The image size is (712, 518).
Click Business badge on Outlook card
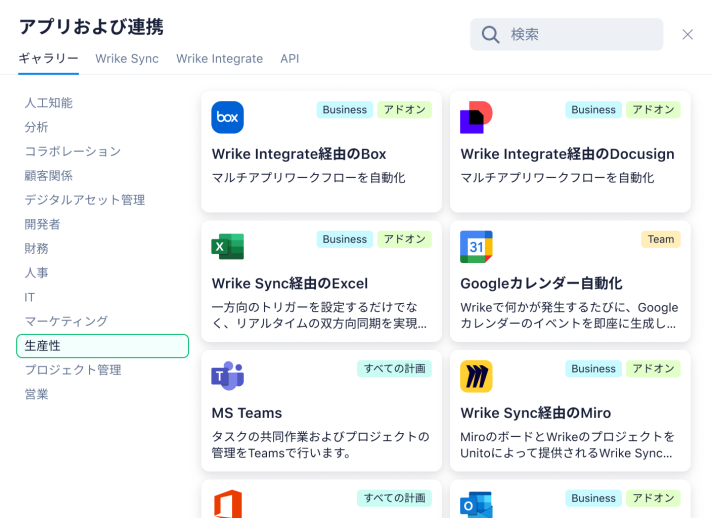tap(593, 498)
